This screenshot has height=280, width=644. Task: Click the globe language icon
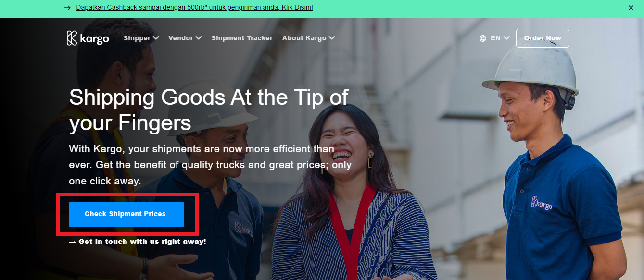483,38
